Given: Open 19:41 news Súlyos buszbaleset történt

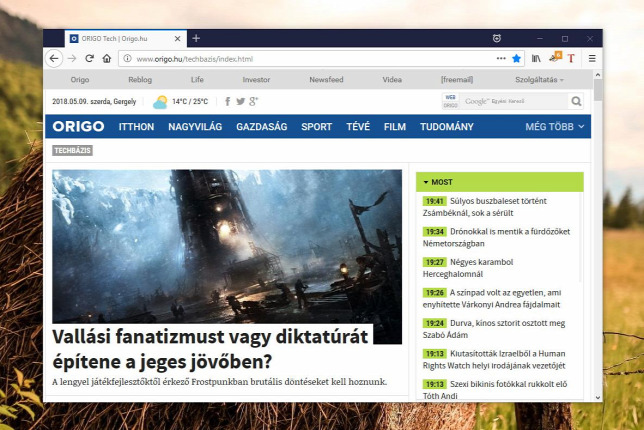Looking at the screenshot, I should pyautogui.click(x=485, y=207).
